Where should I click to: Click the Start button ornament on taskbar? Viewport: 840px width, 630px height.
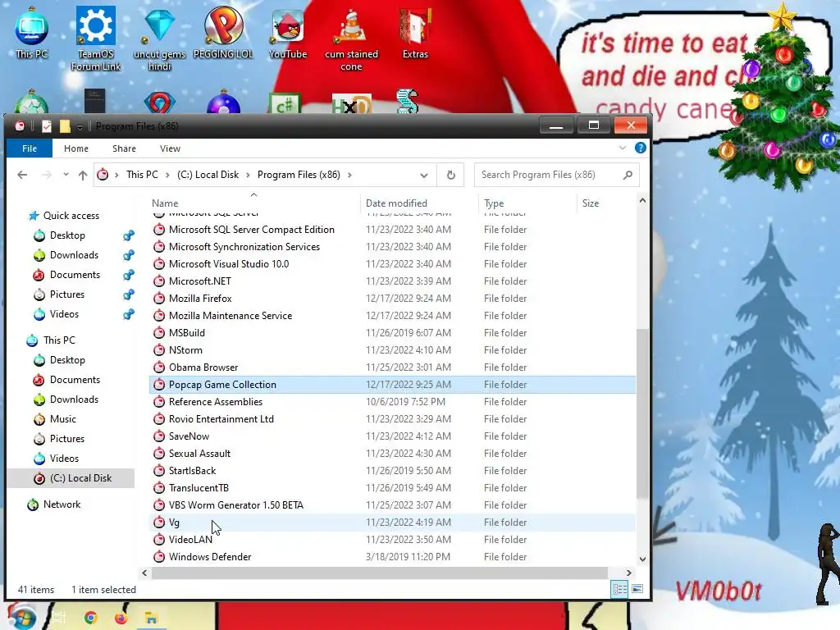click(21, 616)
